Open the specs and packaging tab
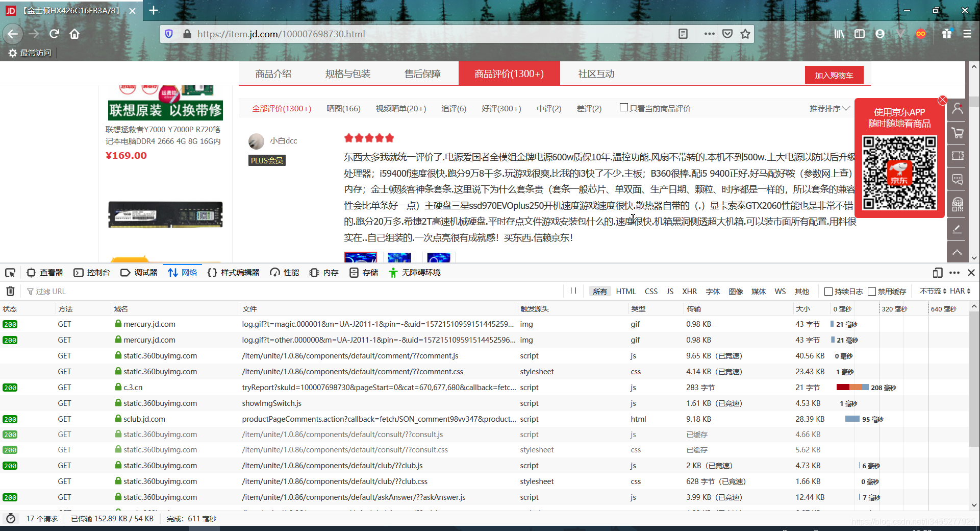Viewport: 980px width, 531px height. click(x=347, y=74)
